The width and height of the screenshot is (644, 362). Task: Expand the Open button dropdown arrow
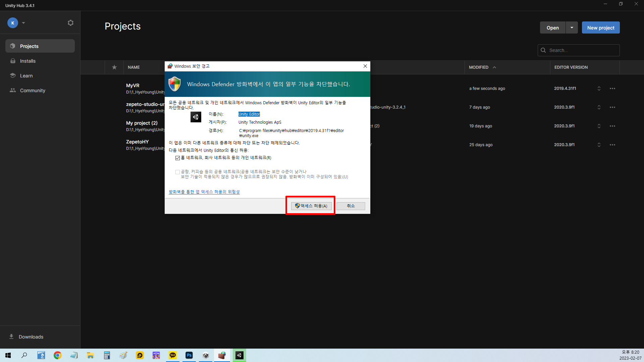(572, 27)
